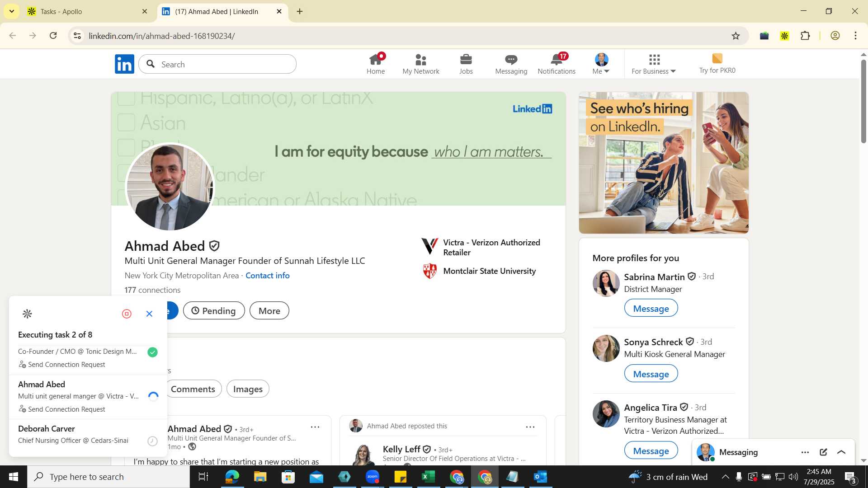Reload the current page
Image resolution: width=868 pixels, height=488 pixels.
coord(53,36)
